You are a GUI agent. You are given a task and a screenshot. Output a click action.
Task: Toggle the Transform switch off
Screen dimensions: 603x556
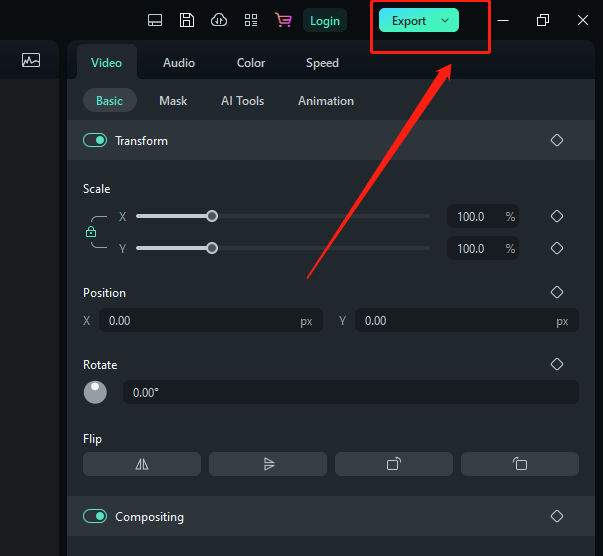(x=95, y=141)
